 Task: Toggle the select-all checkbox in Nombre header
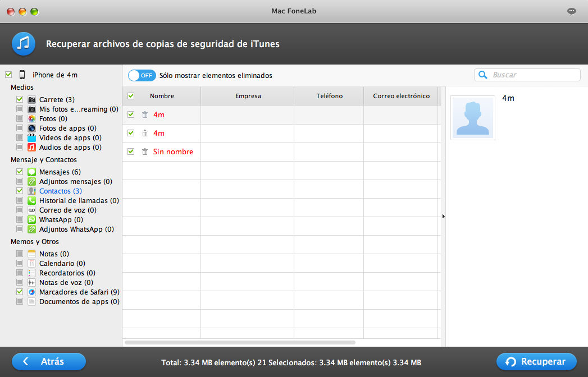click(131, 96)
